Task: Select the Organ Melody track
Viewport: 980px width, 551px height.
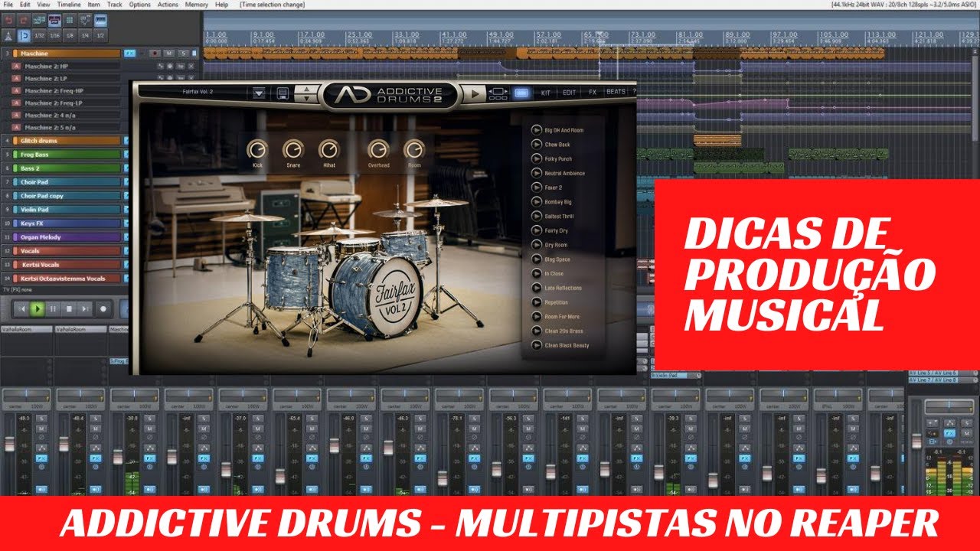Action: tap(66, 237)
